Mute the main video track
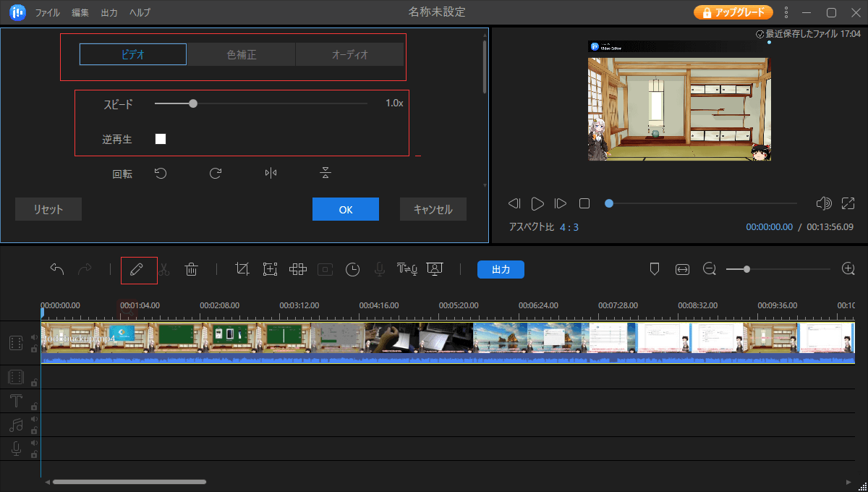Image resolution: width=868 pixels, height=492 pixels. 33,337
